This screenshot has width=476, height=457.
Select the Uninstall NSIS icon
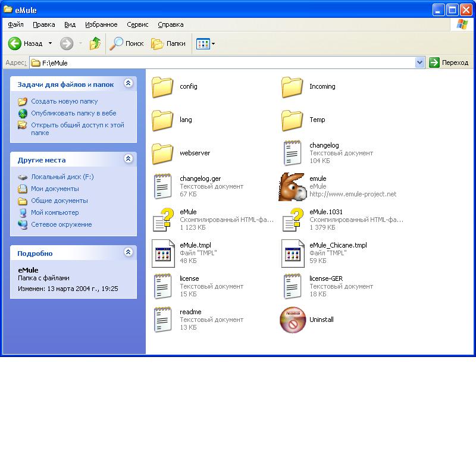tap(293, 320)
